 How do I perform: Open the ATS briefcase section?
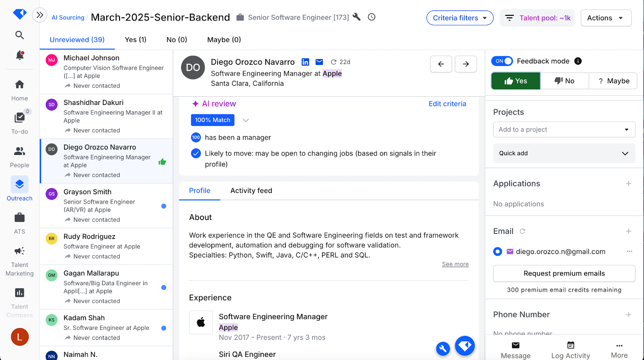click(x=19, y=224)
